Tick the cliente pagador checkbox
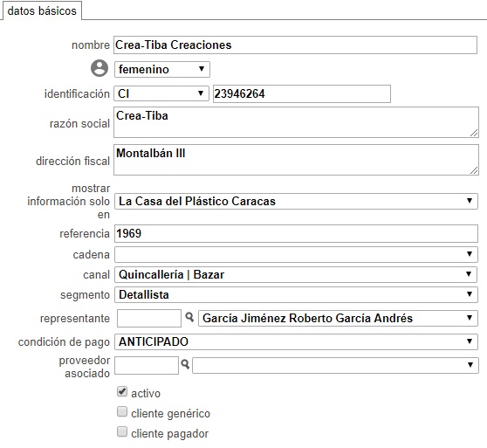The image size is (487, 448). (x=122, y=432)
